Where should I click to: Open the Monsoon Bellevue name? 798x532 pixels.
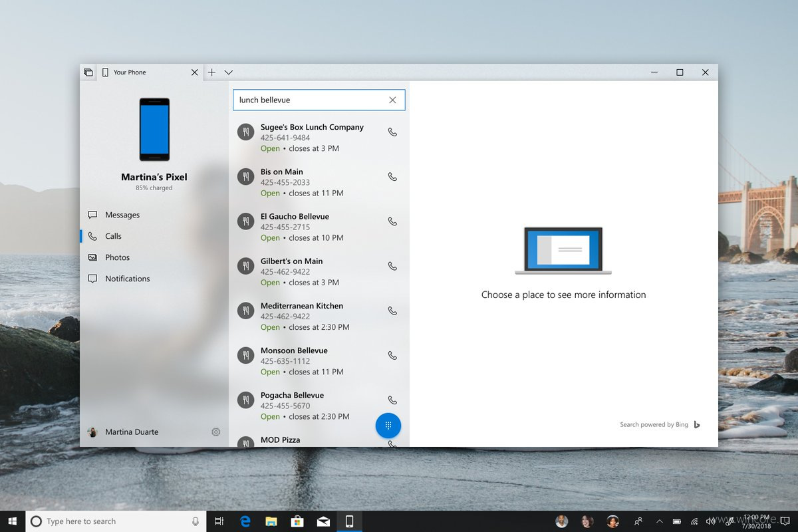pos(294,350)
